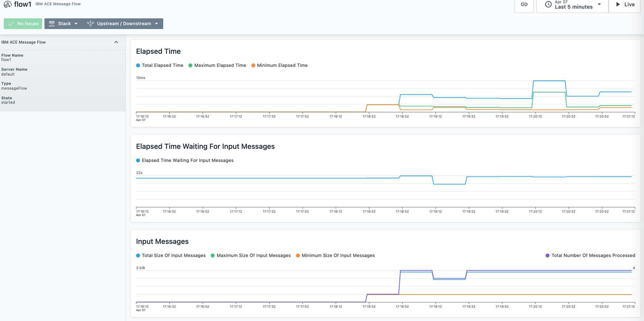Collapse the IBM ACE Message Flow panel
644x321 pixels.
(x=116, y=42)
